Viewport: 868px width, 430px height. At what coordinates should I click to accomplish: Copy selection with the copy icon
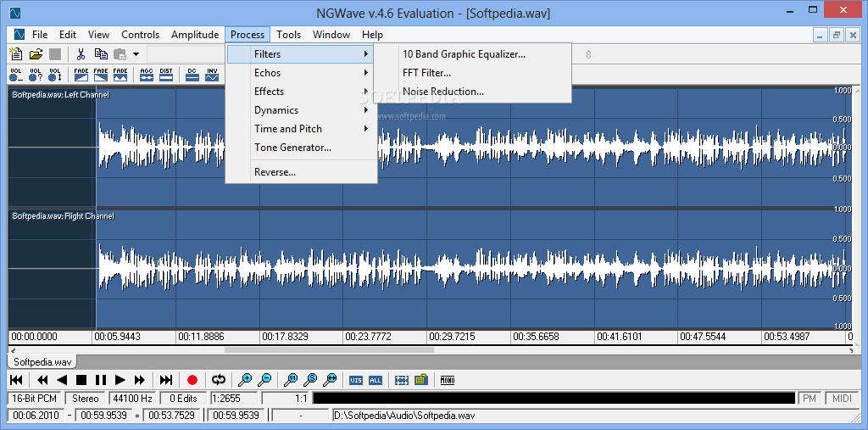(x=101, y=54)
